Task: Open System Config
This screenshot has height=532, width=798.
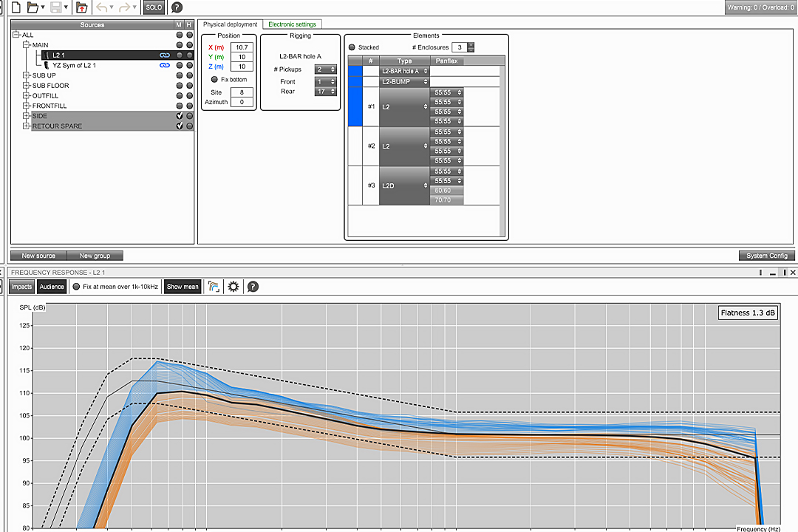Action: [767, 256]
